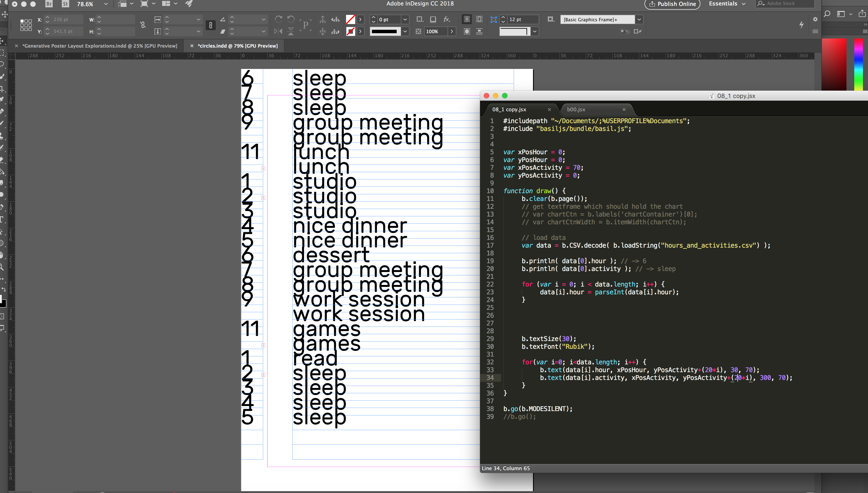Close the circles.indd document tab

coord(192,46)
